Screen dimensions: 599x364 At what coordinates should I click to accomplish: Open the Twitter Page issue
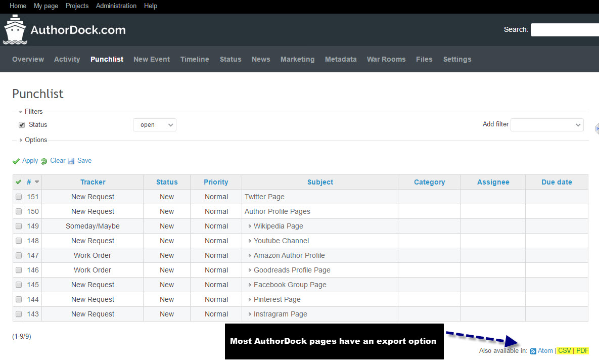(x=264, y=197)
